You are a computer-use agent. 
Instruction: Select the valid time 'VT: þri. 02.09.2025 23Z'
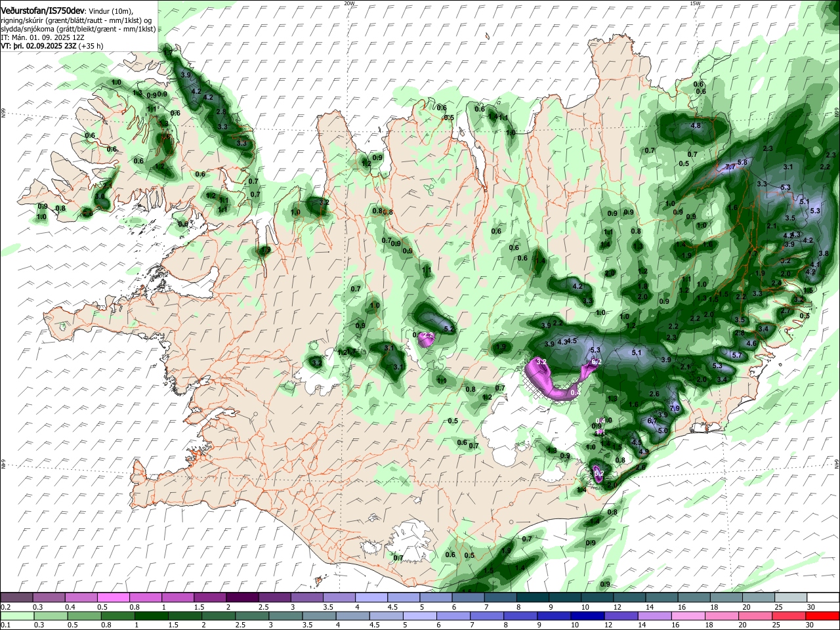(x=39, y=47)
